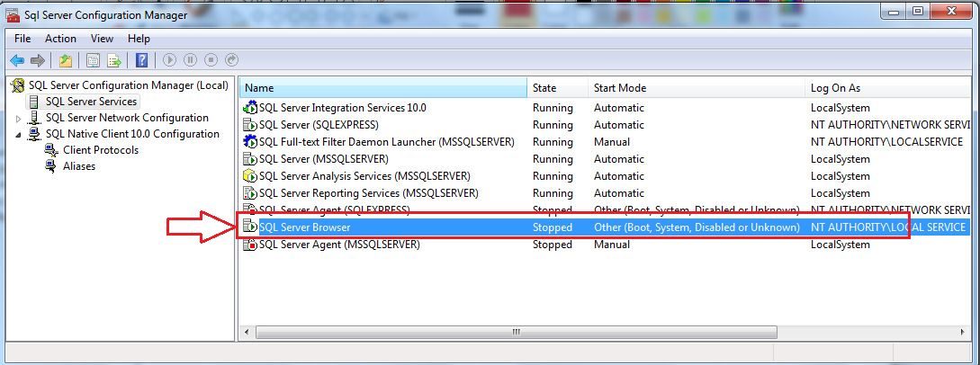Viewport: 980px width, 365px height.
Task: Select the SQL Server (MSSQLSERVER) row name
Action: coord(324,159)
